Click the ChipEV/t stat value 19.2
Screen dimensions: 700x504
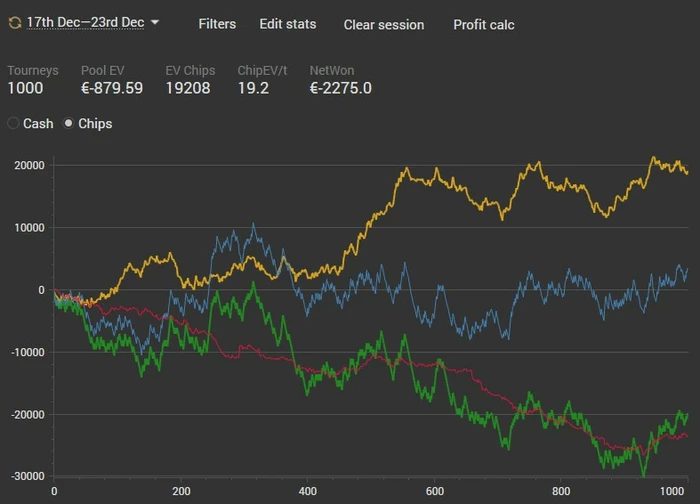pos(253,88)
